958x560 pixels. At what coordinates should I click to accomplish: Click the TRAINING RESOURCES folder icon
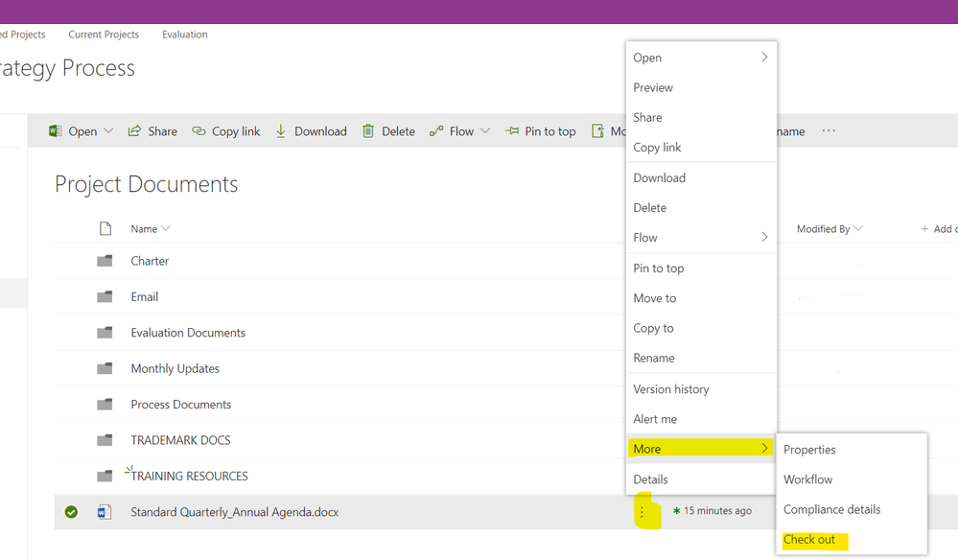point(105,476)
